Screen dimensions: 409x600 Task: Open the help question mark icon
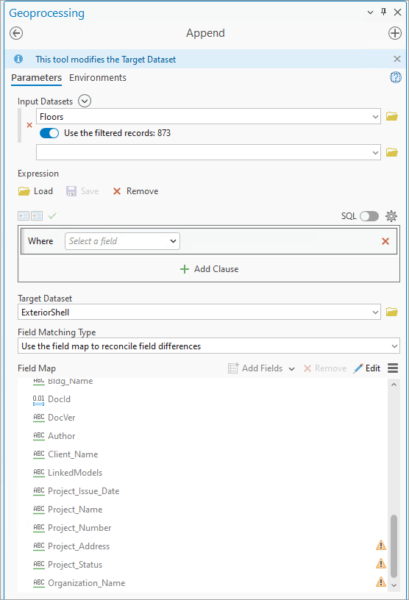[x=396, y=77]
